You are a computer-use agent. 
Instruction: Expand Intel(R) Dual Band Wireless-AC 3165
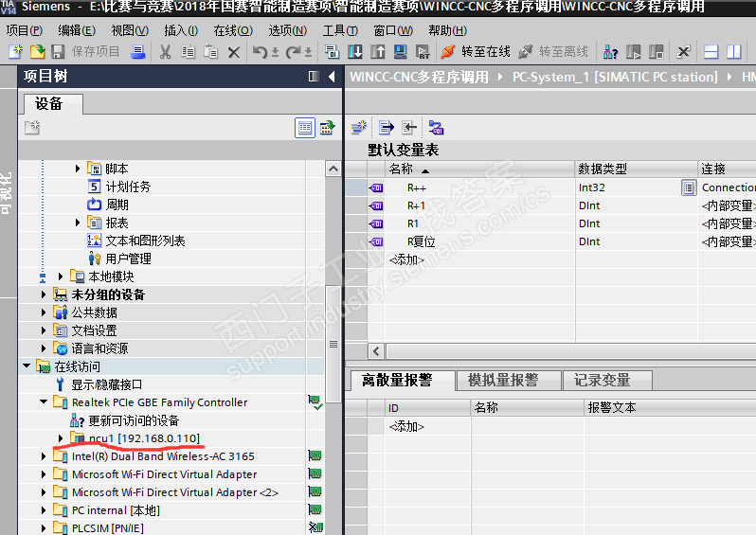(x=44, y=456)
